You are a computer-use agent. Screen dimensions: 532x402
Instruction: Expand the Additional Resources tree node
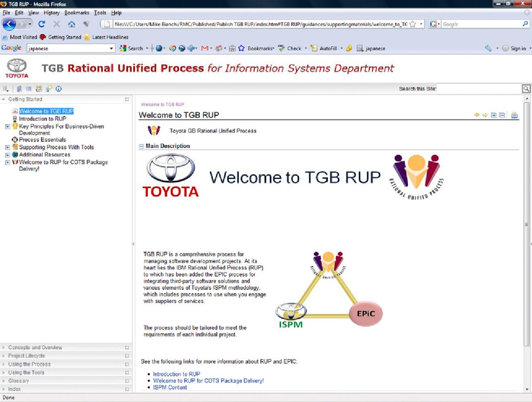7,155
